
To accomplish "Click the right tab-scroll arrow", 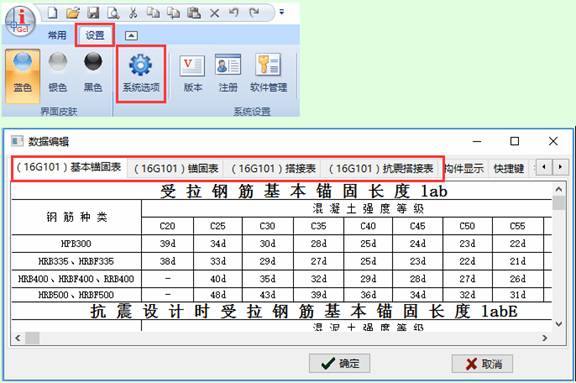I will click(560, 167).
